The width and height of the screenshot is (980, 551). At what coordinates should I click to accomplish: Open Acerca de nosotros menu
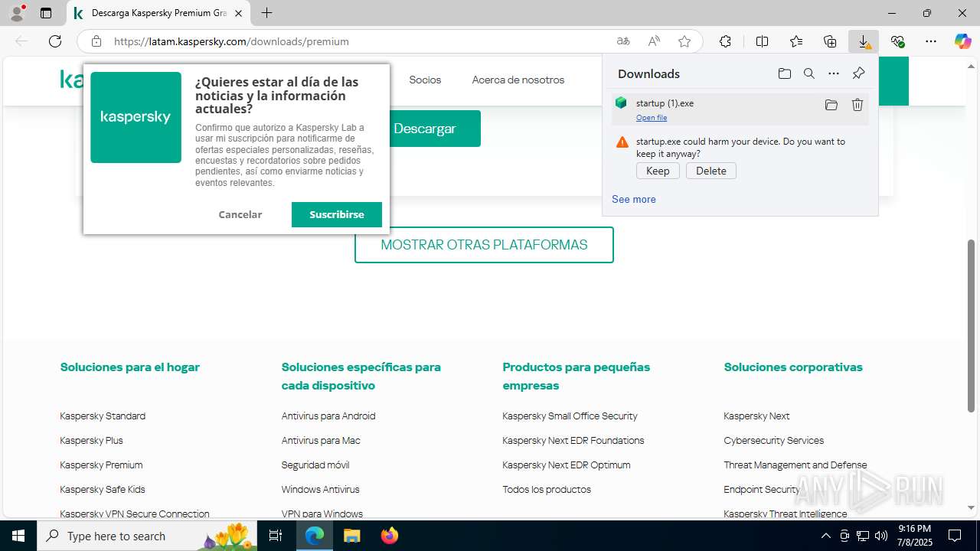[518, 80]
